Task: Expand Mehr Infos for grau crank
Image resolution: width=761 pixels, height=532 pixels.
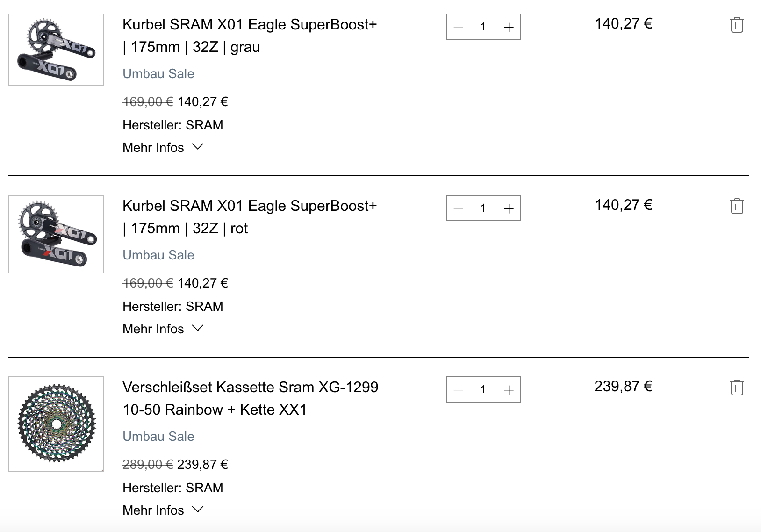Action: pos(163,147)
